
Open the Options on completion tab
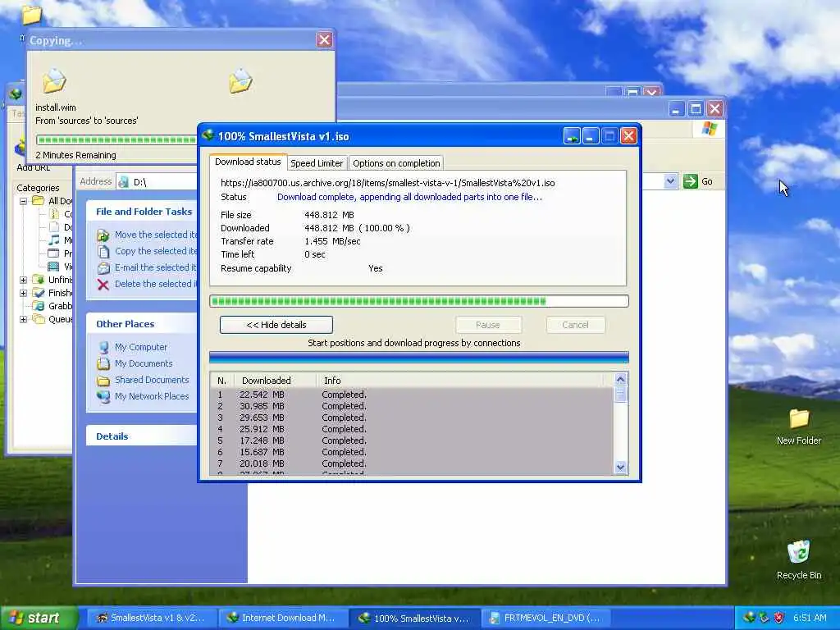(396, 163)
